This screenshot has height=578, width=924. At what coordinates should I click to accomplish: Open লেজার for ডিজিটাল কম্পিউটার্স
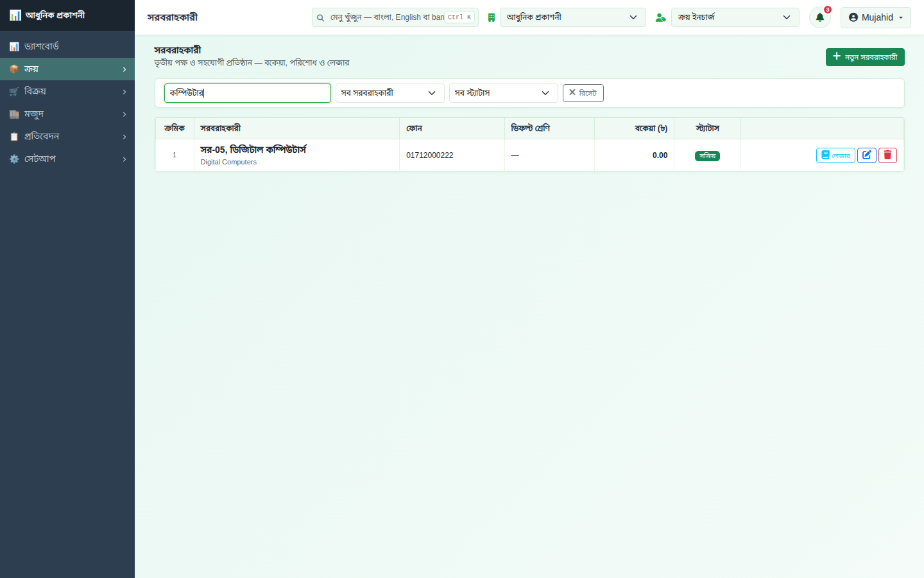click(x=835, y=155)
